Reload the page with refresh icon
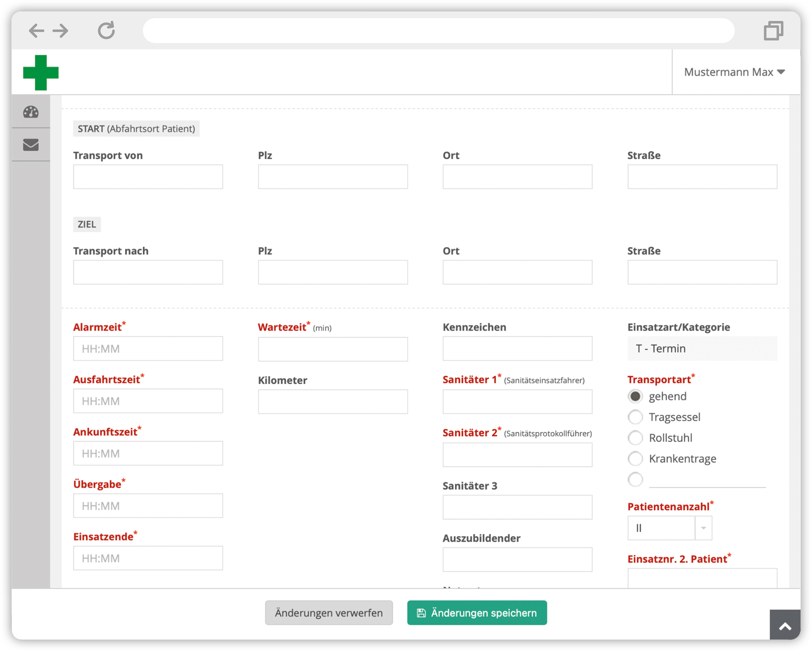The image size is (812, 651). click(x=106, y=30)
